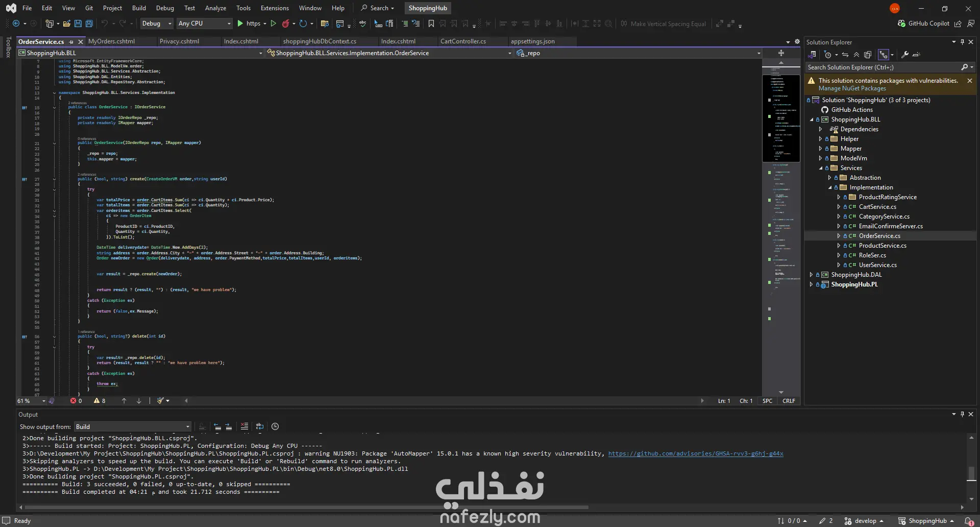Click the Search button in title bar

[378, 8]
